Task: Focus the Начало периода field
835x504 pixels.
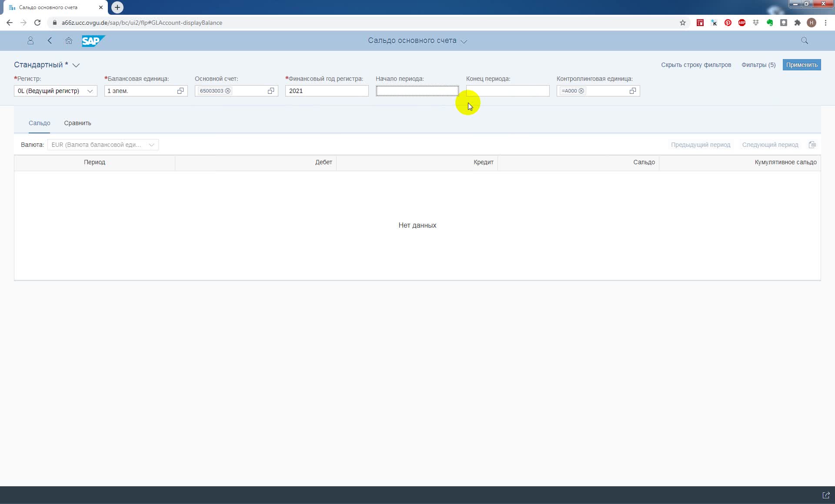Action: click(x=417, y=91)
